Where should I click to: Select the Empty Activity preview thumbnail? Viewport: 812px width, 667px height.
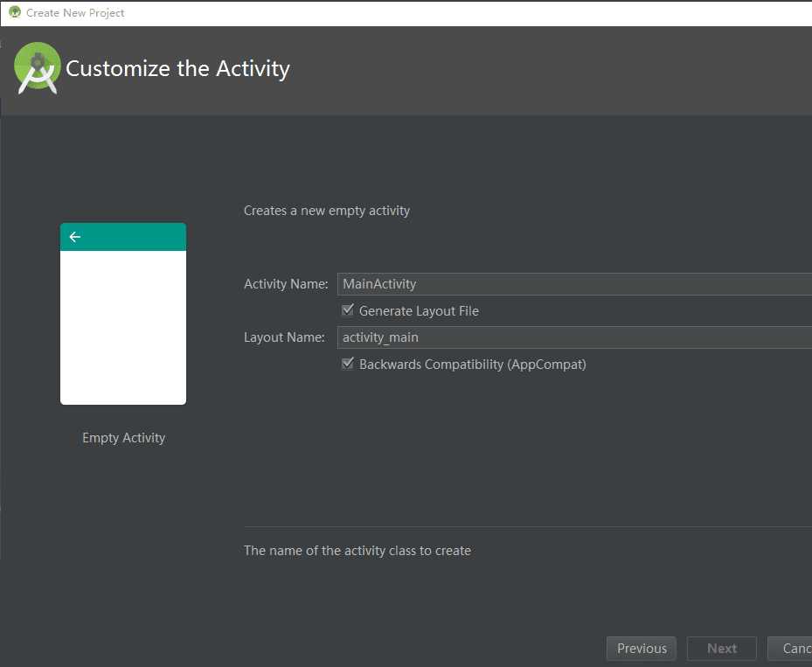[x=123, y=314]
